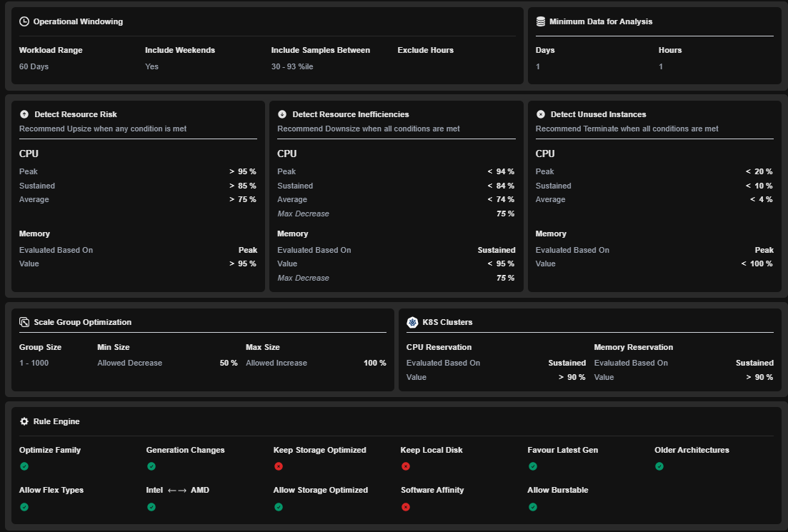Click the clock icon beside Operational Windowing
Image resolution: width=788 pixels, height=532 pixels.
(24, 21)
